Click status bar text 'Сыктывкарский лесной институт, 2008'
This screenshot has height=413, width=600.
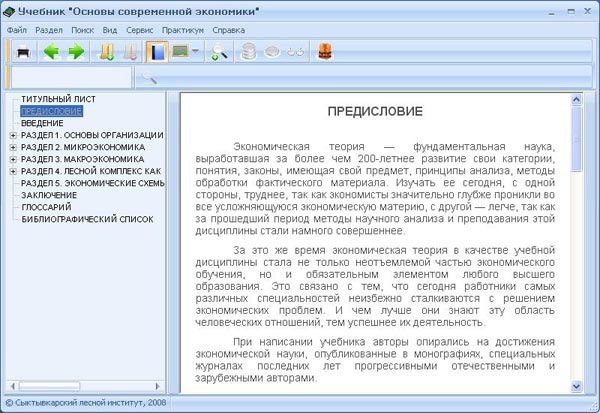(x=90, y=403)
